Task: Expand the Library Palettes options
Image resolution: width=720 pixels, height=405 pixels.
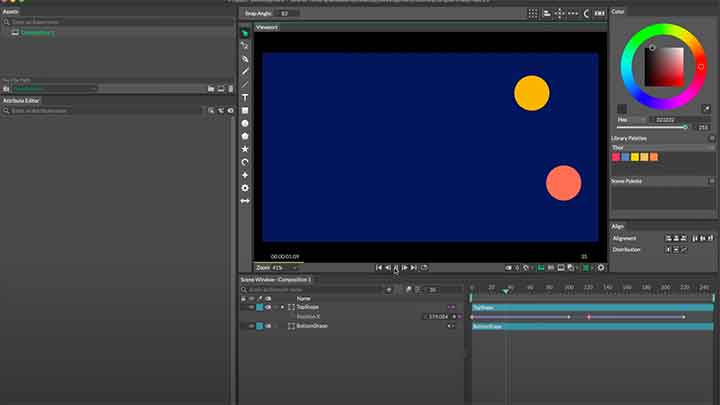Action: pos(712,138)
